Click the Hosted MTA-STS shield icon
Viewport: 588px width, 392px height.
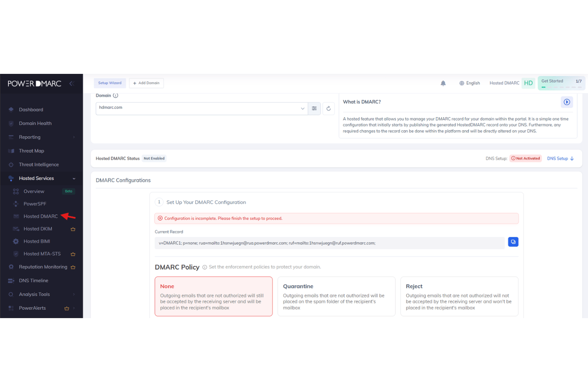[x=16, y=254]
